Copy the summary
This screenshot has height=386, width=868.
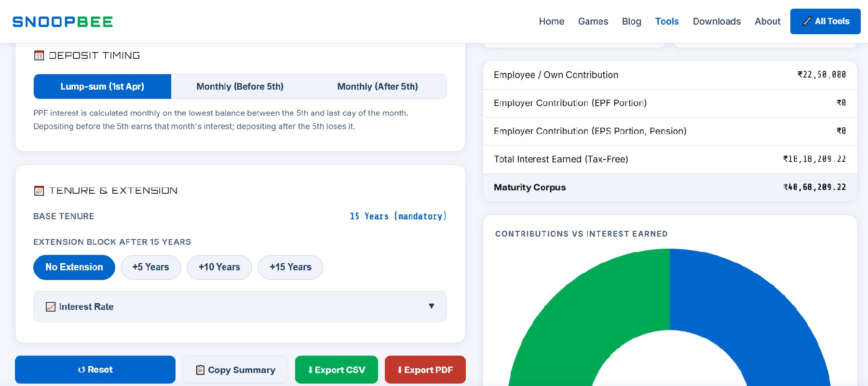(x=235, y=370)
